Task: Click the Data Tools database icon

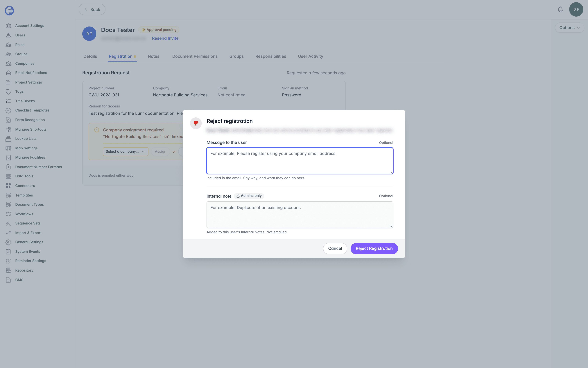Action: 8,176
